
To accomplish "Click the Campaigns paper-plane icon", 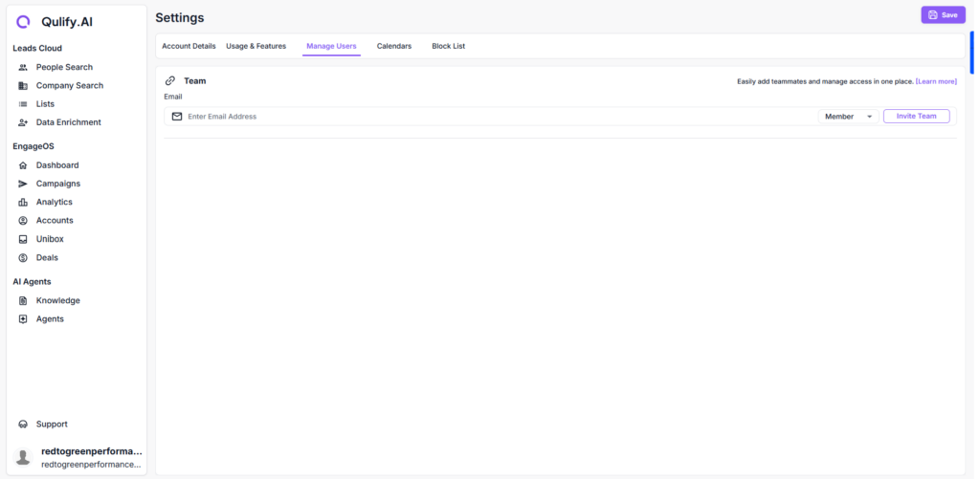I will 23,184.
